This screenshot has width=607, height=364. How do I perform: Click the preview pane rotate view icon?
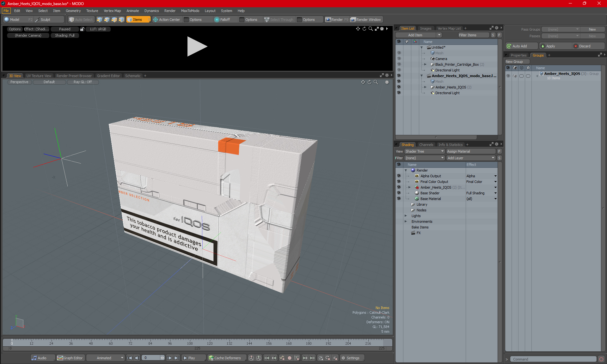point(364,29)
